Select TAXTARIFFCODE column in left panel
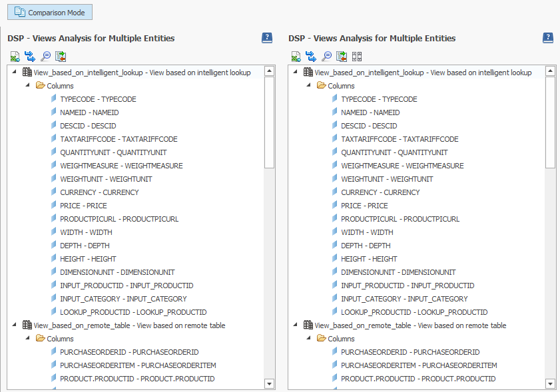This screenshot has width=560, height=392. click(x=119, y=139)
